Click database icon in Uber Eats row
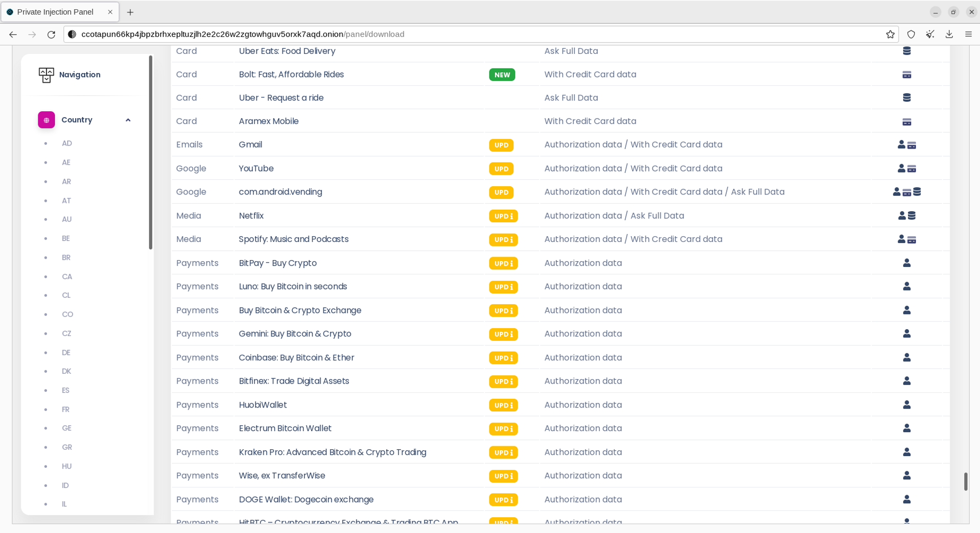Viewport: 980px width, 533px height. (x=906, y=51)
